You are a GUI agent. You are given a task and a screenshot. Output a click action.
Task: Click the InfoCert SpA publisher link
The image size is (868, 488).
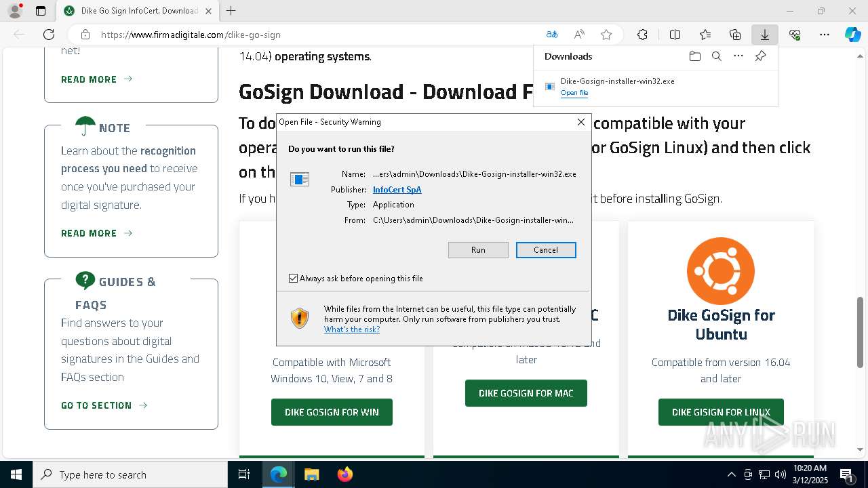pos(397,190)
